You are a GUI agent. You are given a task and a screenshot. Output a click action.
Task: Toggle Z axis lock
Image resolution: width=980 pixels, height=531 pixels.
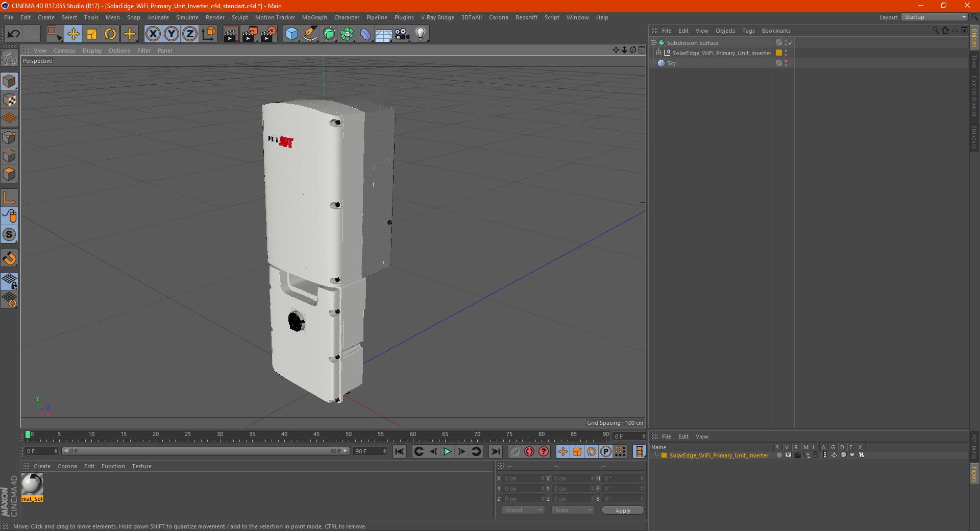(x=190, y=34)
